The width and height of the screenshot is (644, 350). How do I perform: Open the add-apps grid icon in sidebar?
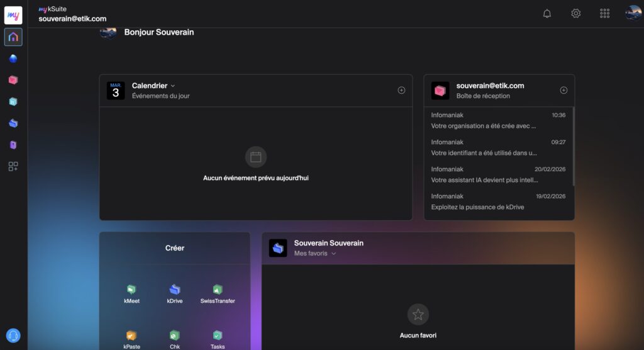point(13,166)
